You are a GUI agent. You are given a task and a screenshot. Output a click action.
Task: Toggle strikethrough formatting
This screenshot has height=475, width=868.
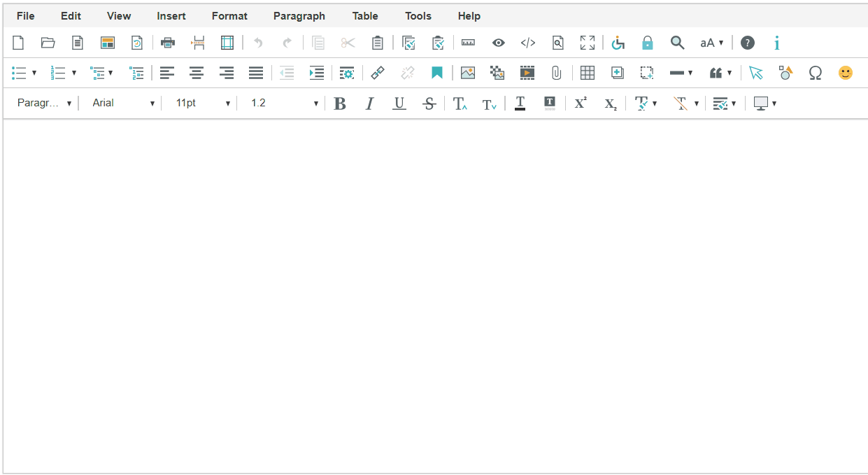(x=429, y=104)
